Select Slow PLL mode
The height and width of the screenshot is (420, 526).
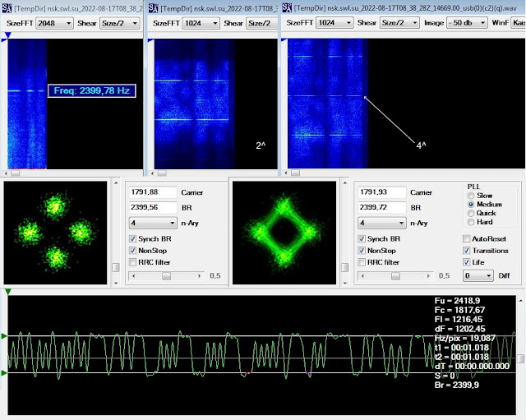click(471, 196)
